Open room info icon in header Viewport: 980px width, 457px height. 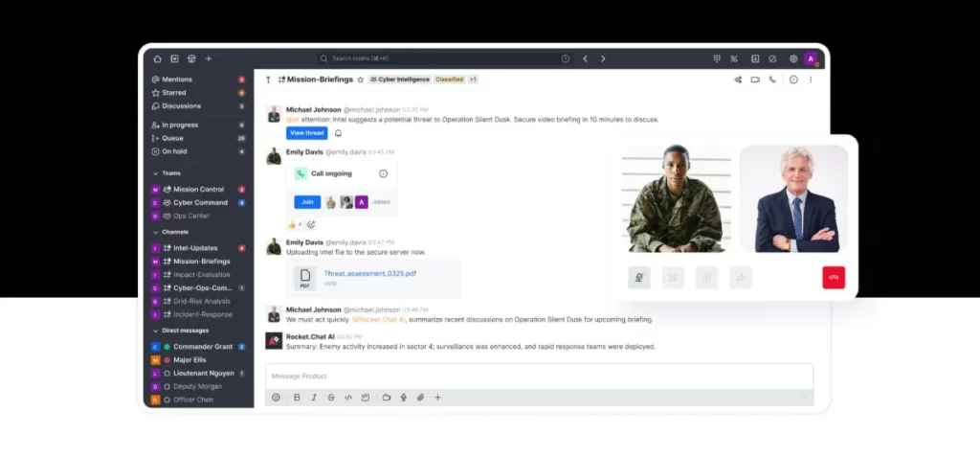(x=793, y=80)
